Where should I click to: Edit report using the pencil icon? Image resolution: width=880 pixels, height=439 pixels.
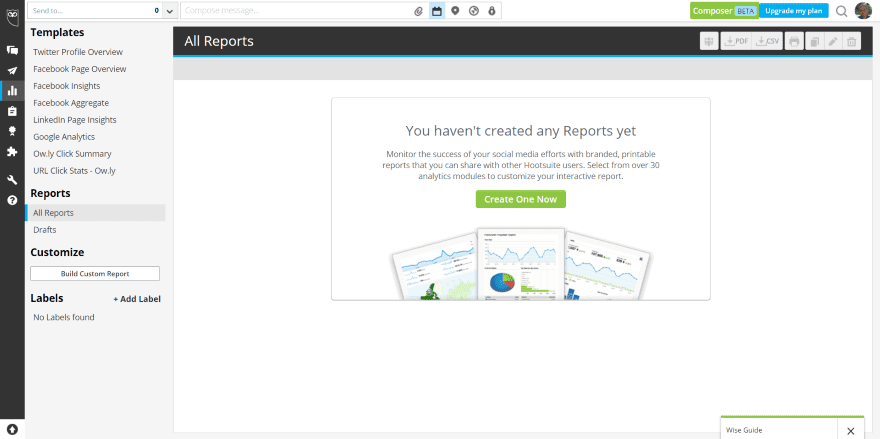(x=833, y=42)
